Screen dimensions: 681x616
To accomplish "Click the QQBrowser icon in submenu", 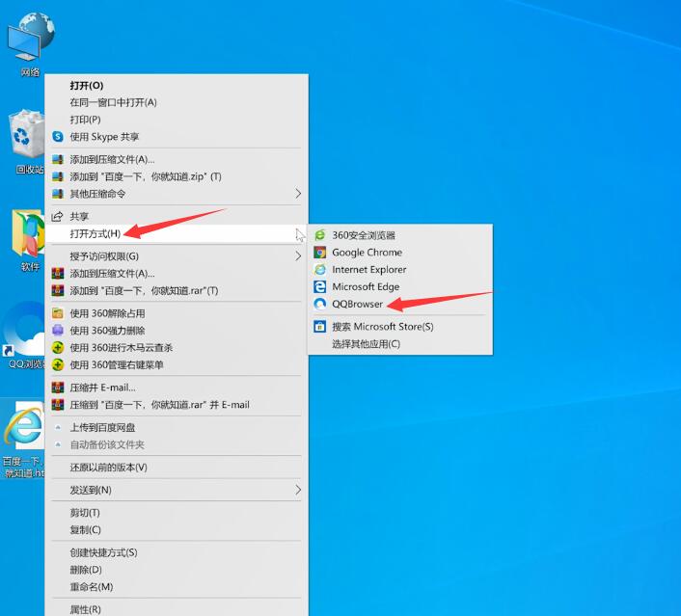I will click(320, 305).
